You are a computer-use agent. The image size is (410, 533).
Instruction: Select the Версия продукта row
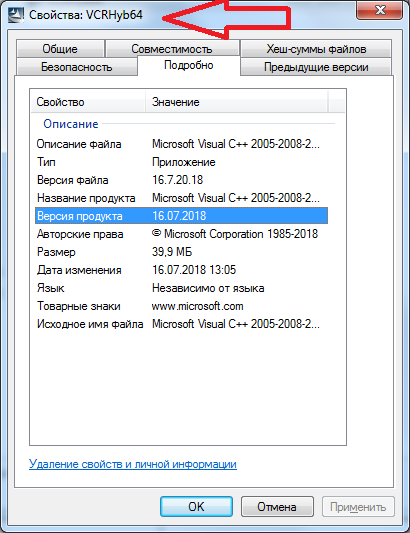182,216
